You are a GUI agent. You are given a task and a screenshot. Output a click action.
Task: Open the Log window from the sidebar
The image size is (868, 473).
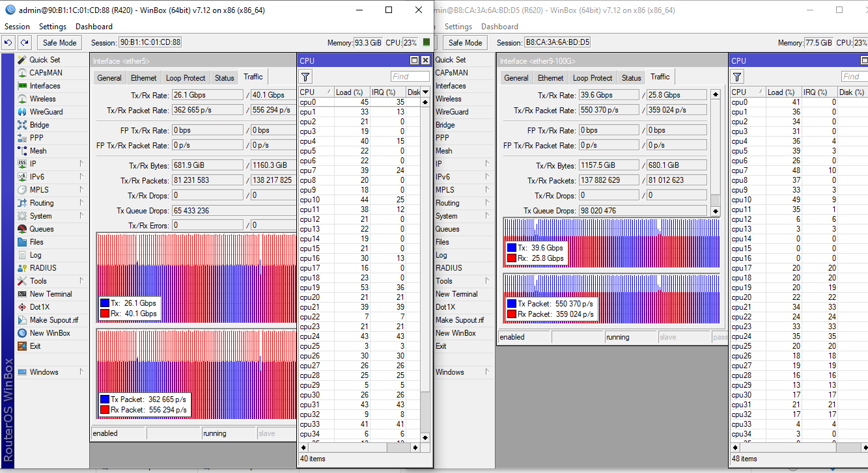(36, 254)
